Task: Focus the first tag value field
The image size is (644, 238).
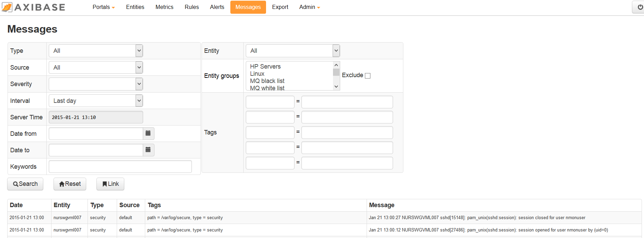Action: point(347,102)
